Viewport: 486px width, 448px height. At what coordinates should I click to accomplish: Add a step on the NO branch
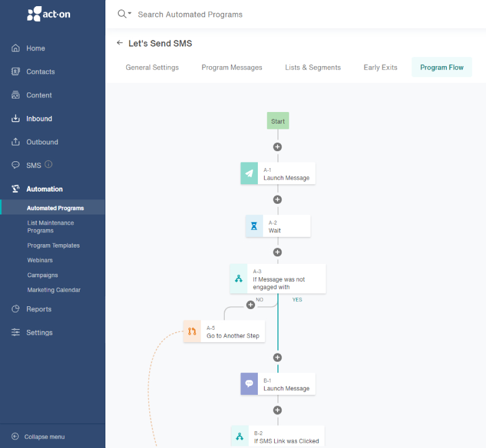[251, 305]
